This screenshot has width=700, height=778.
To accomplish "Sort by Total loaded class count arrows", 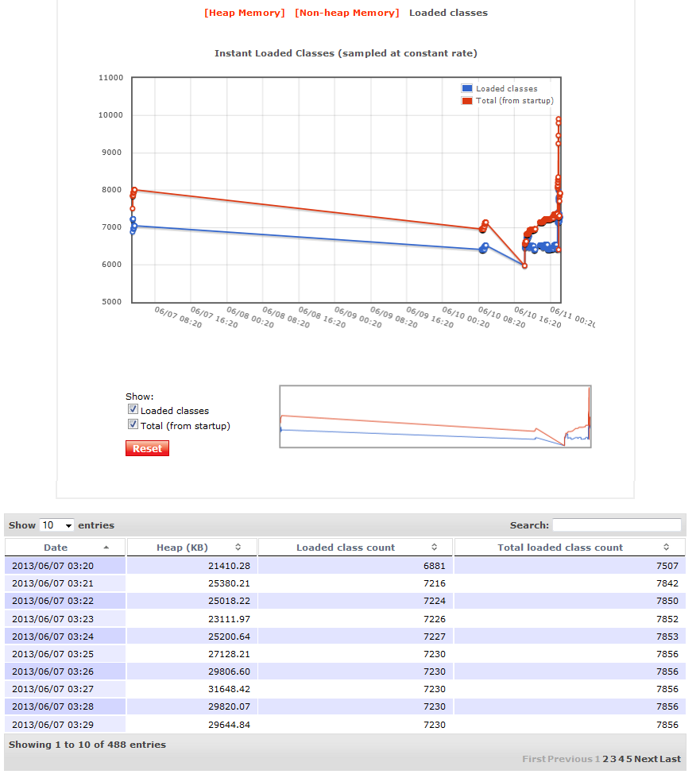I will 667,548.
